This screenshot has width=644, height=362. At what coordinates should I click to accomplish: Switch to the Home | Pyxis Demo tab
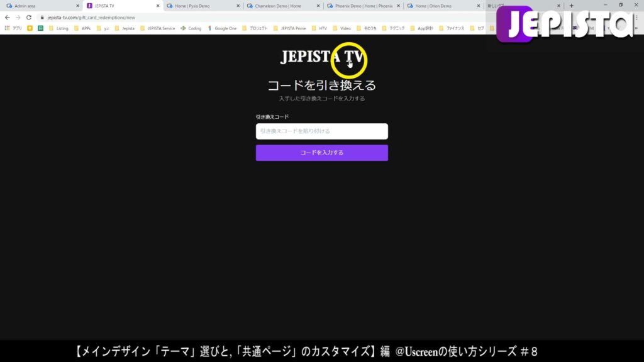point(203,6)
